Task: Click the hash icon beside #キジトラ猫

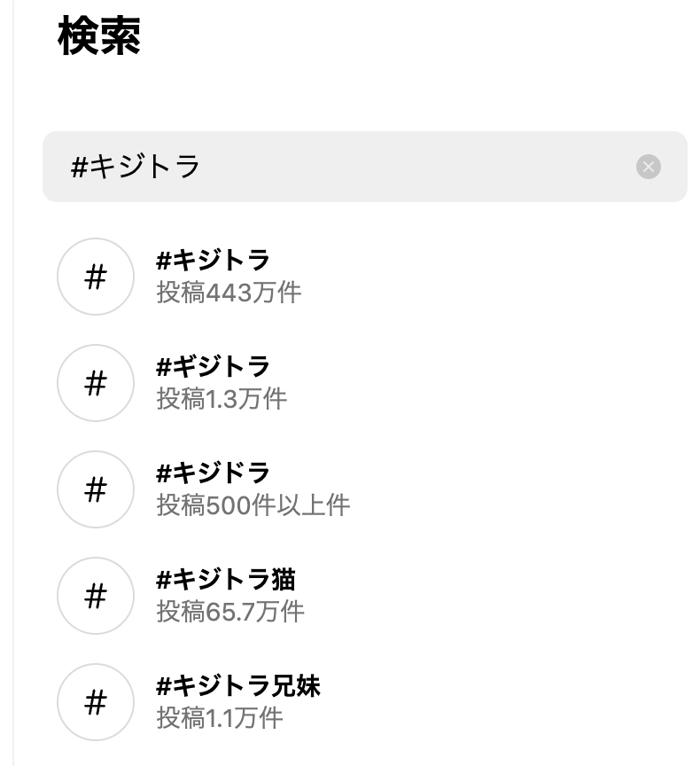Action: coord(95,596)
